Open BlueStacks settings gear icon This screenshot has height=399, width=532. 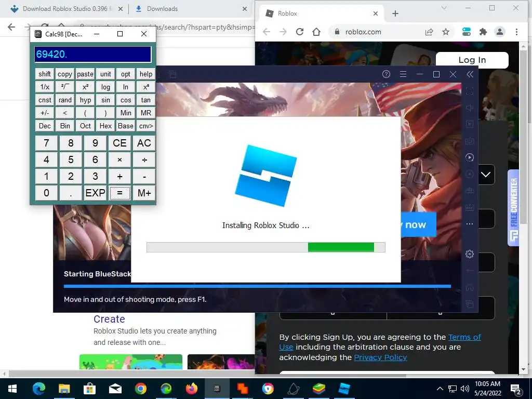[x=470, y=254]
